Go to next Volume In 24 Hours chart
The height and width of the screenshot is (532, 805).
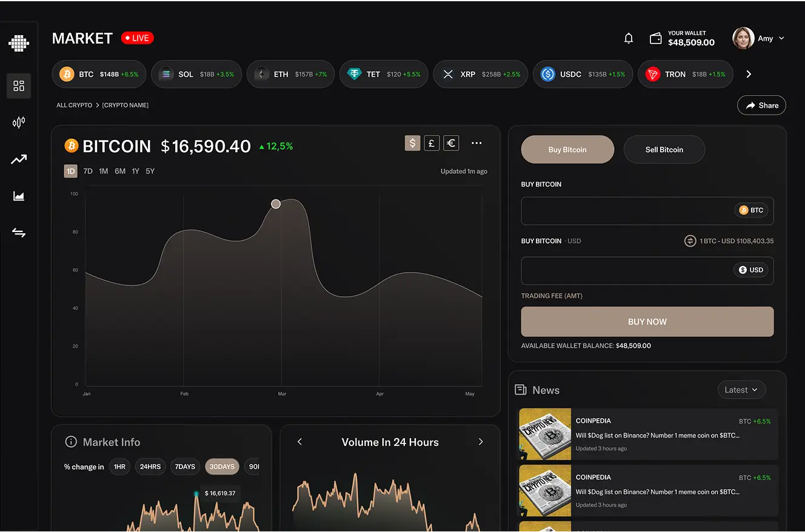click(481, 442)
